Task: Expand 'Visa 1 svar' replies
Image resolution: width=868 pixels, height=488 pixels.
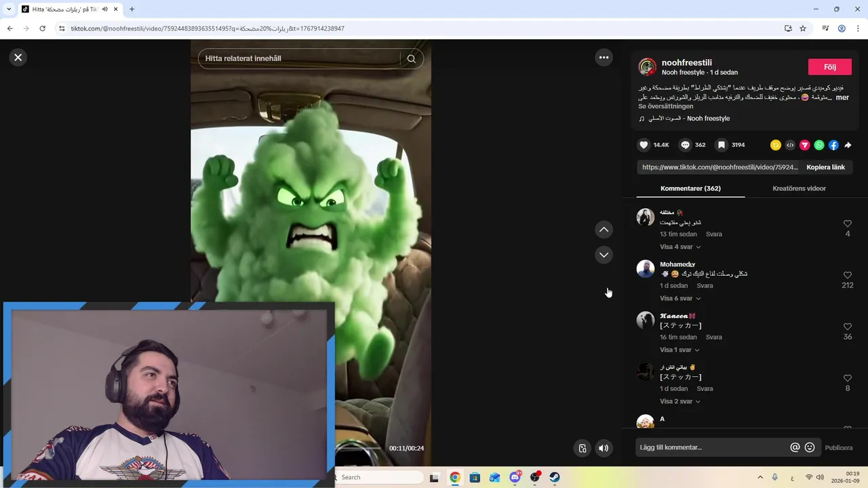Action: 679,350
